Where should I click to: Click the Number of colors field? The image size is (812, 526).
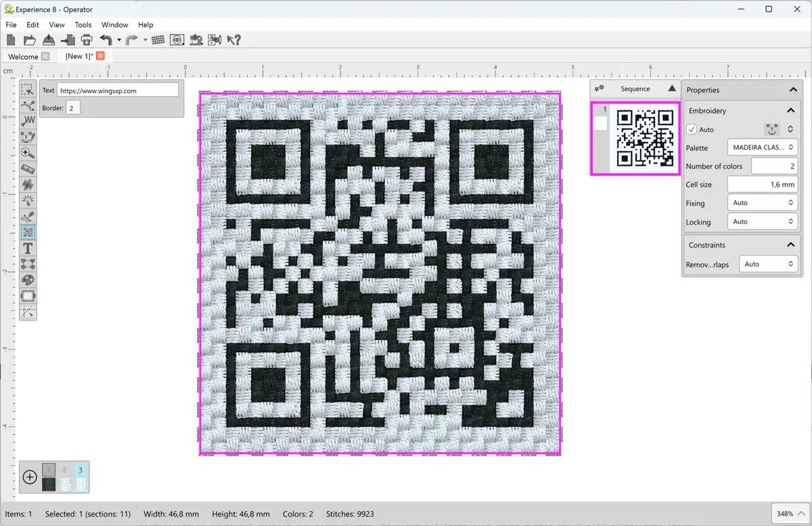pos(774,166)
